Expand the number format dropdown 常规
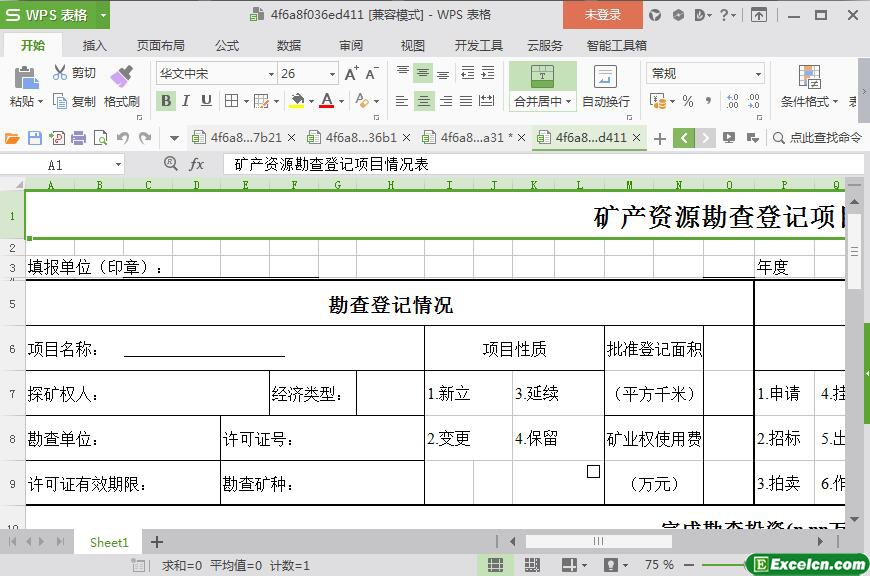870x576 pixels. click(x=758, y=74)
